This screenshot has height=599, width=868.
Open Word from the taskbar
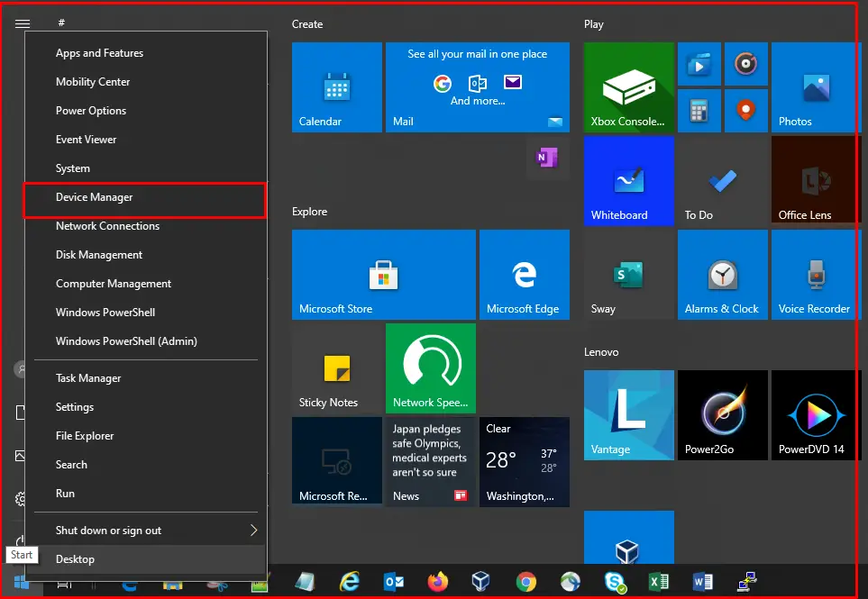pos(703,582)
